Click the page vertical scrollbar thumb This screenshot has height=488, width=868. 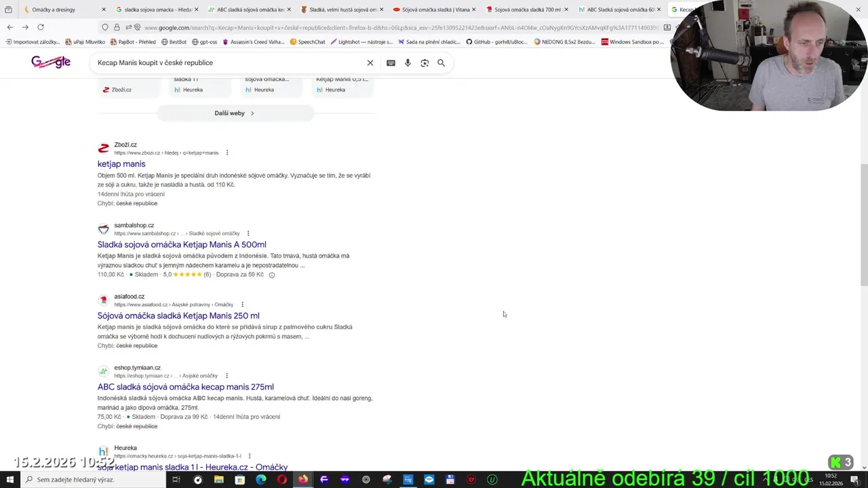coord(864,225)
